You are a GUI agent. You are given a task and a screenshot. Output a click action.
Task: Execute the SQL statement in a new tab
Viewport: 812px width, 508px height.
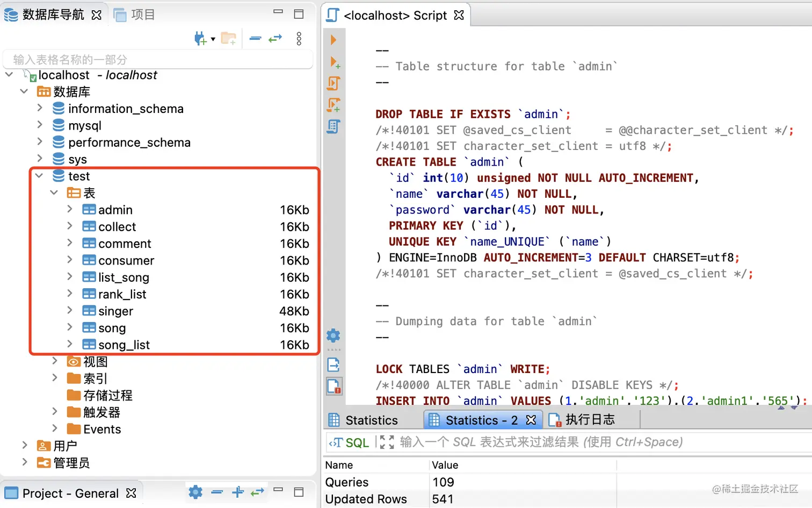pos(335,62)
